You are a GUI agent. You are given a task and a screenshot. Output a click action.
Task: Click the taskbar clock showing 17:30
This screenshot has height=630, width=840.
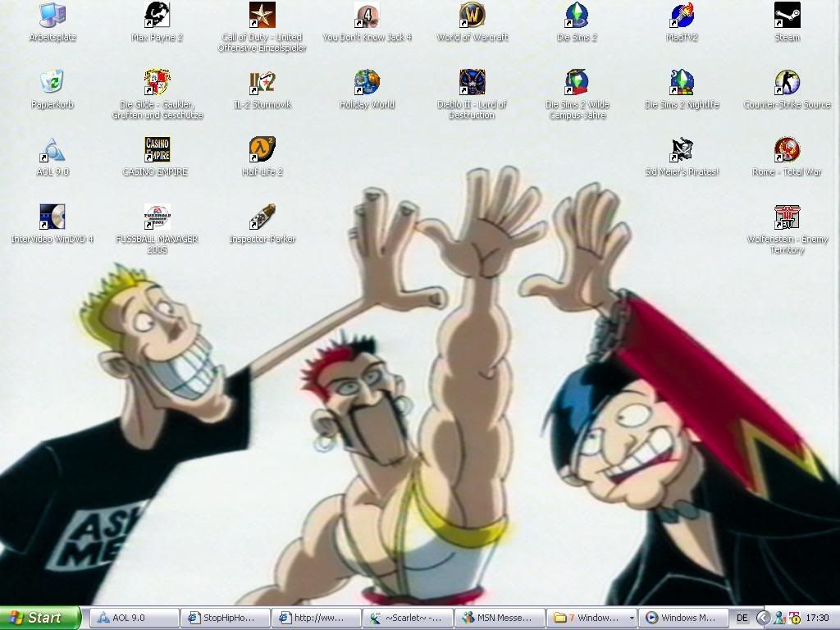(817, 619)
